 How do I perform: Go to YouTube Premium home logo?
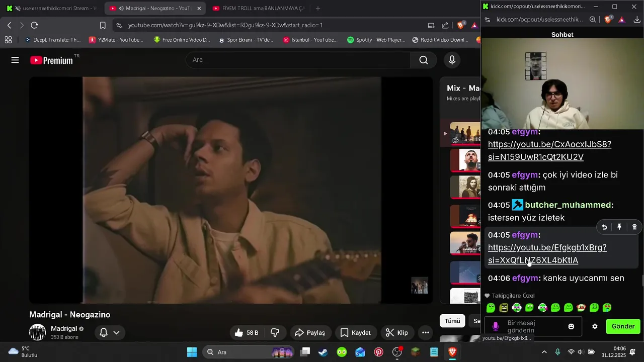(x=51, y=60)
